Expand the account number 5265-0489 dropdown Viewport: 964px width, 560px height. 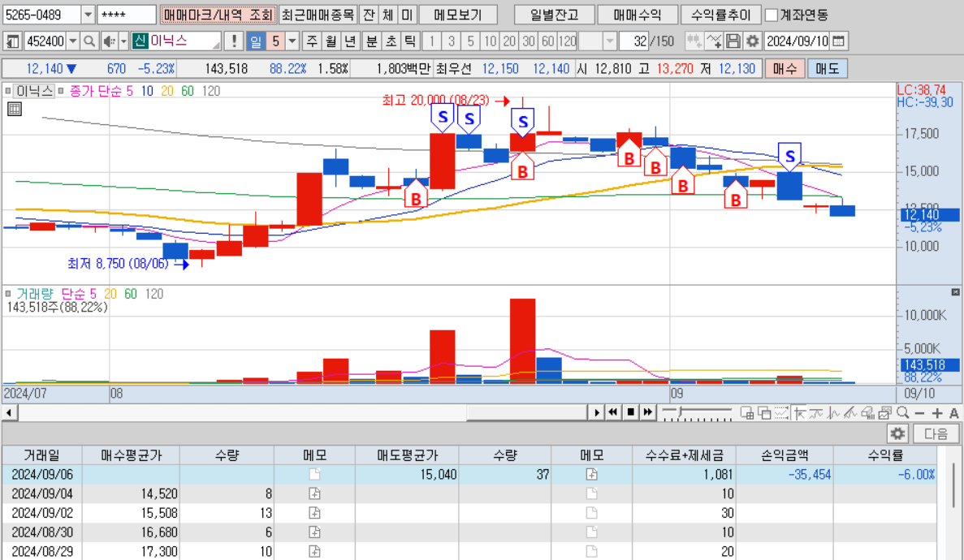click(88, 15)
